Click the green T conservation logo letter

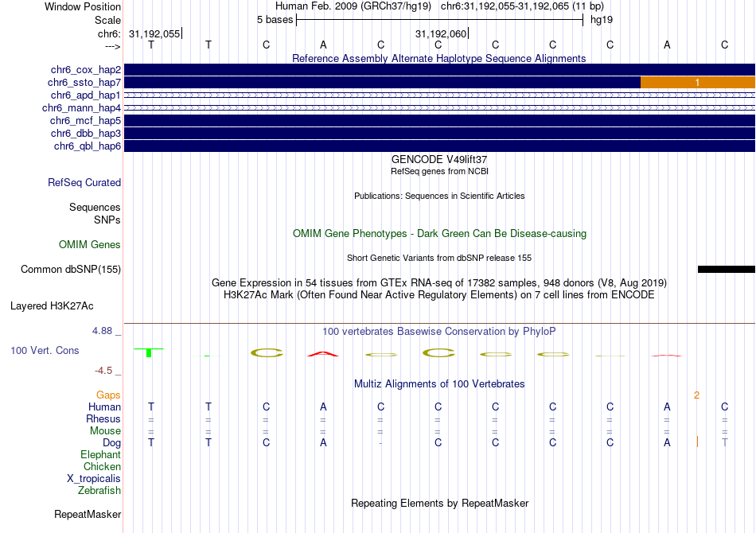point(149,352)
